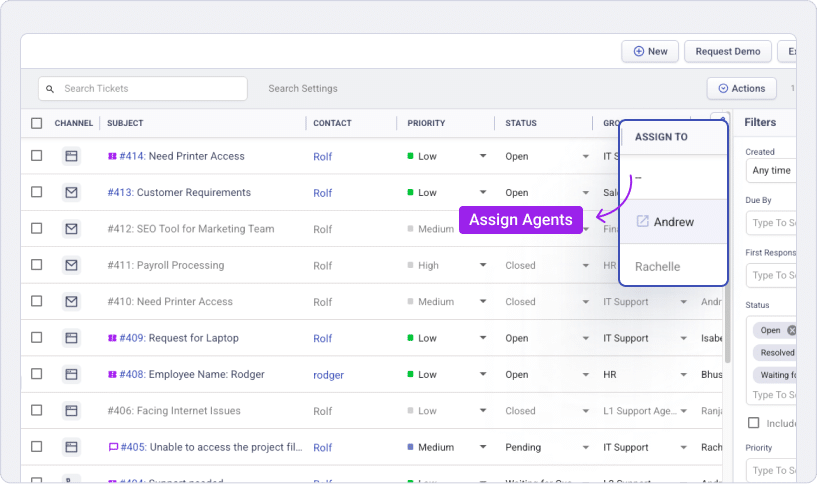Click the green Low priority marker on #414
Image resolution: width=817 pixels, height=484 pixels.
click(x=411, y=156)
